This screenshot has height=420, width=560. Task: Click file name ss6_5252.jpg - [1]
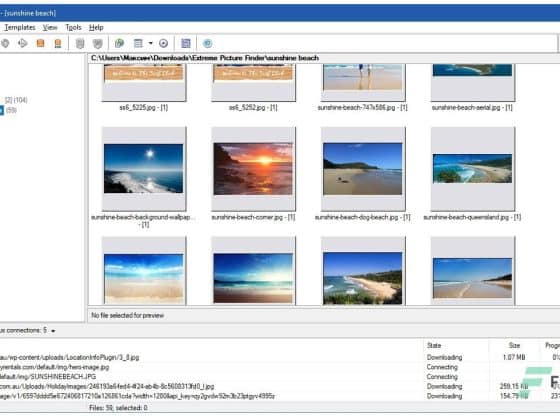(253, 108)
